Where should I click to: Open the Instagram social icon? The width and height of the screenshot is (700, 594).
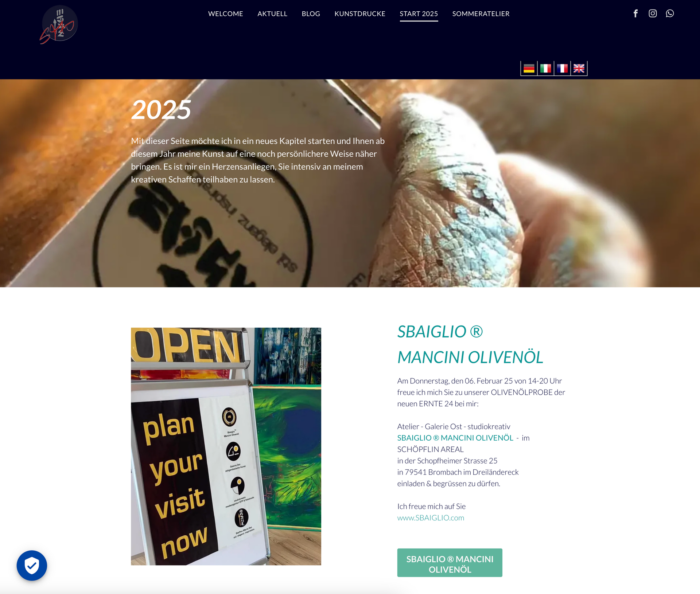pos(653,13)
